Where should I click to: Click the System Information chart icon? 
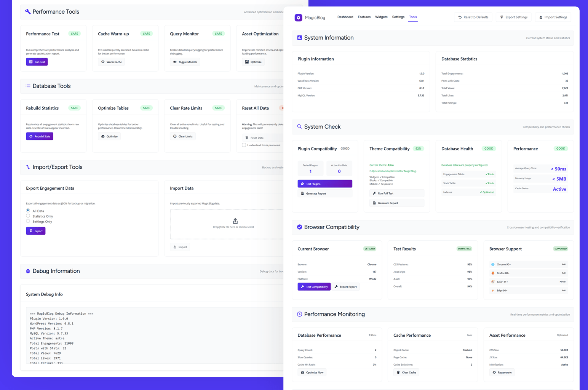299,38
